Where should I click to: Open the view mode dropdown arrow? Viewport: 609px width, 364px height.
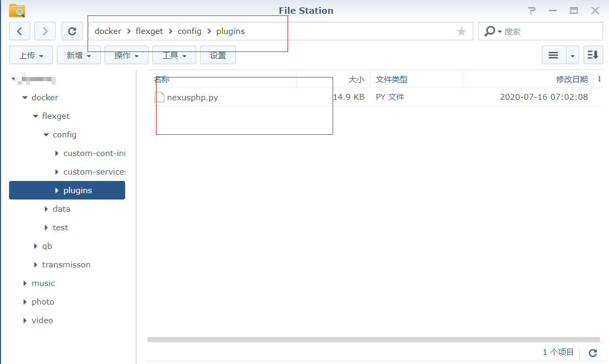click(572, 55)
